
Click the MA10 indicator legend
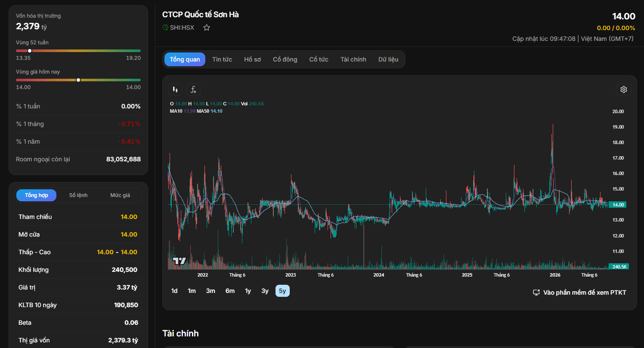(x=183, y=111)
